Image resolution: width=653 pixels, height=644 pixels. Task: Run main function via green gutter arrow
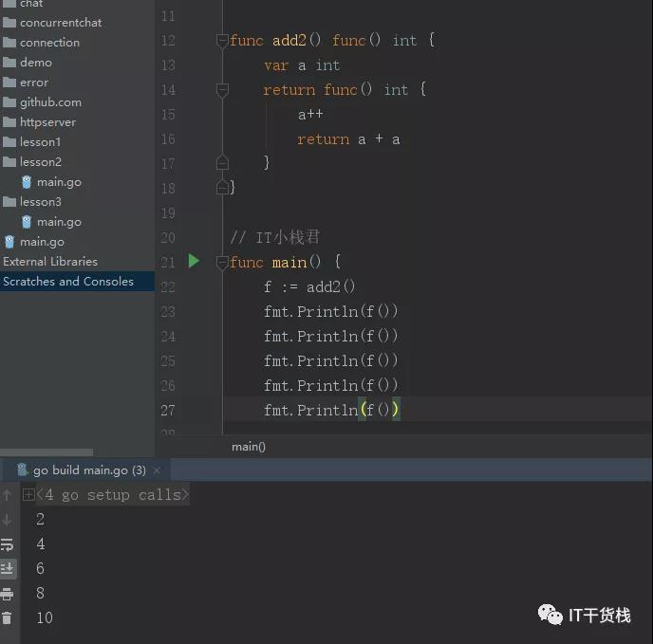[x=194, y=261]
